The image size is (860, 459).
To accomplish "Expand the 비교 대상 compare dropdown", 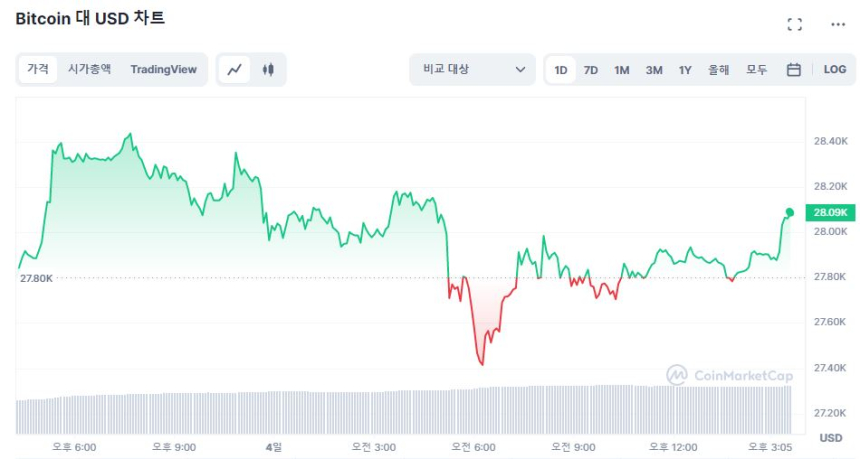I will point(471,70).
